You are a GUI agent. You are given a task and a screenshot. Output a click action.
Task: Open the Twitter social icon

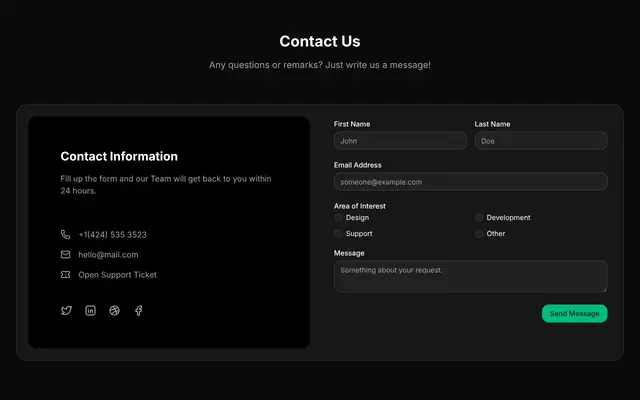(x=66, y=311)
